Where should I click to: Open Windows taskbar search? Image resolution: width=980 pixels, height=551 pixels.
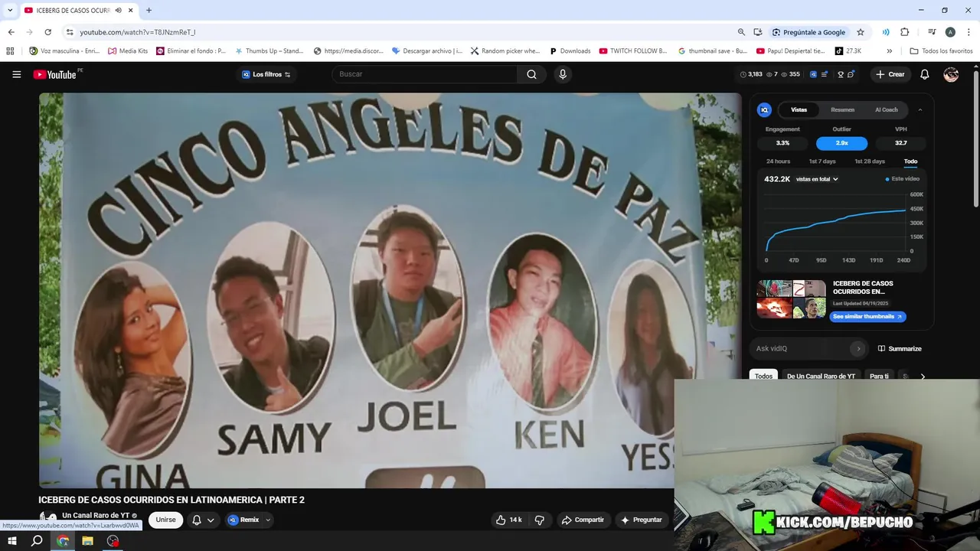(x=37, y=541)
